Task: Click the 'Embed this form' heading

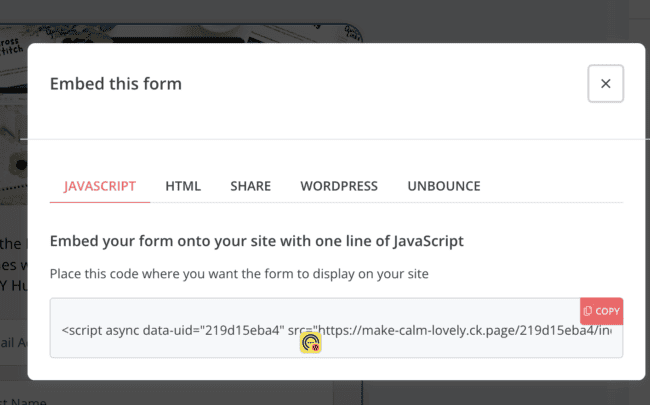Action: click(x=116, y=84)
